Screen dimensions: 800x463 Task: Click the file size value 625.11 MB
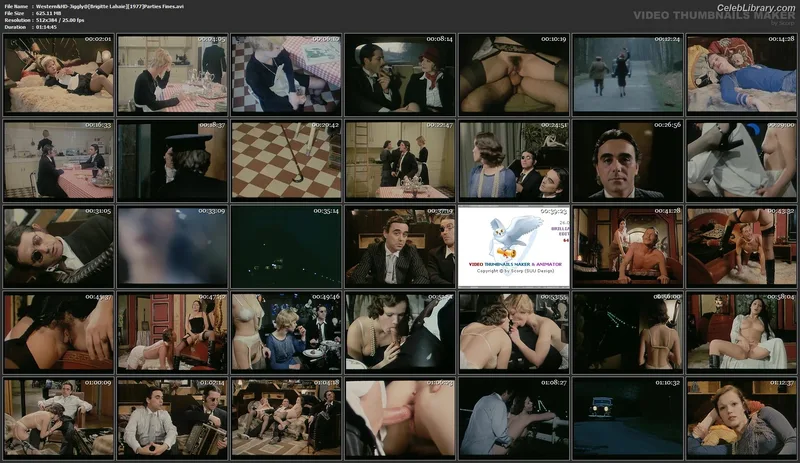(48, 13)
